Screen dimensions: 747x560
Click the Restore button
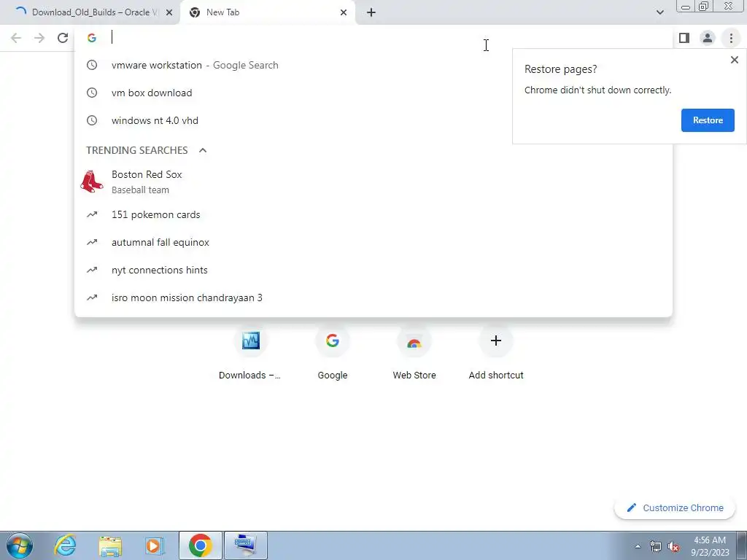pyautogui.click(x=708, y=120)
